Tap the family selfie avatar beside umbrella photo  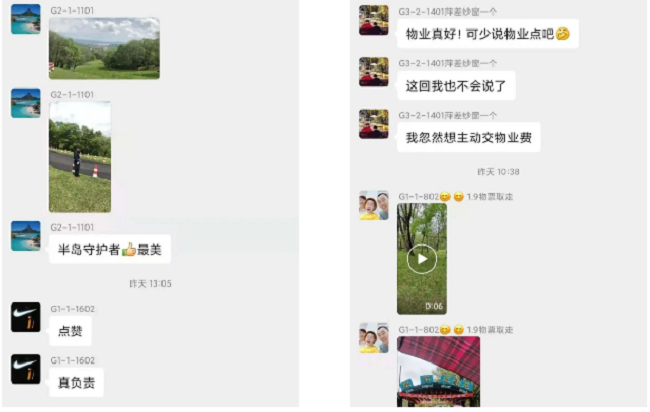pos(374,338)
